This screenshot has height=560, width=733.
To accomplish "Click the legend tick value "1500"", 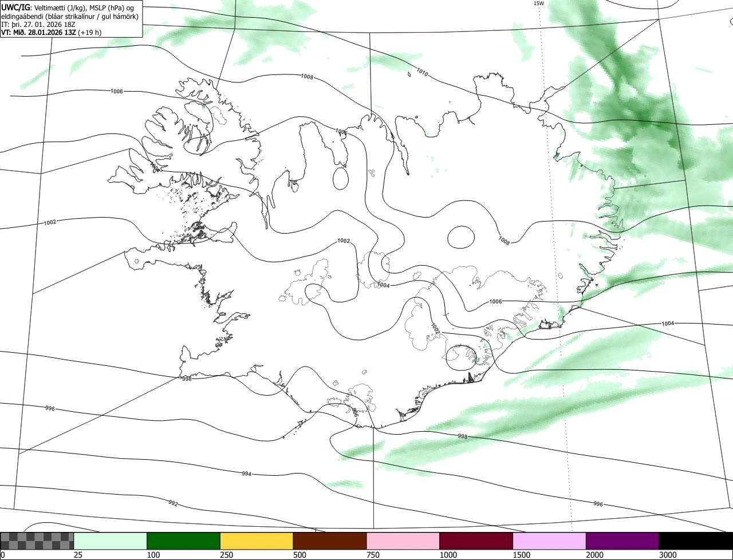I will 521,555.
